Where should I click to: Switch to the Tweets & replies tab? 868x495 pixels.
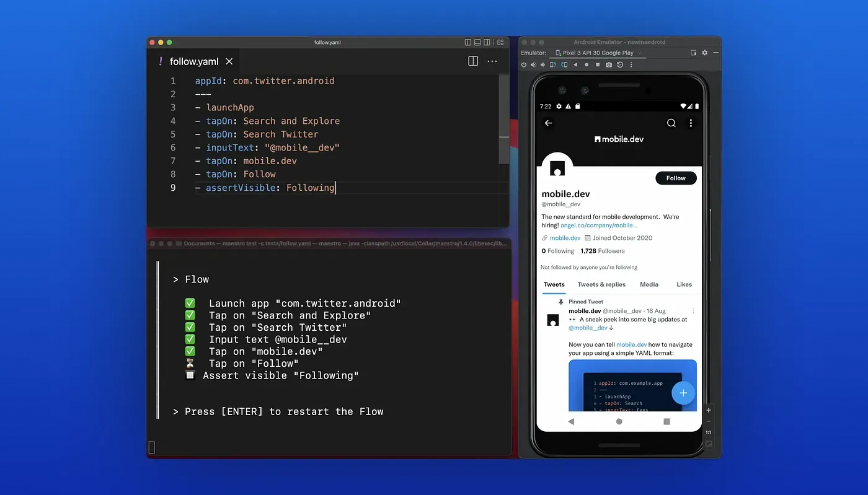coord(601,284)
